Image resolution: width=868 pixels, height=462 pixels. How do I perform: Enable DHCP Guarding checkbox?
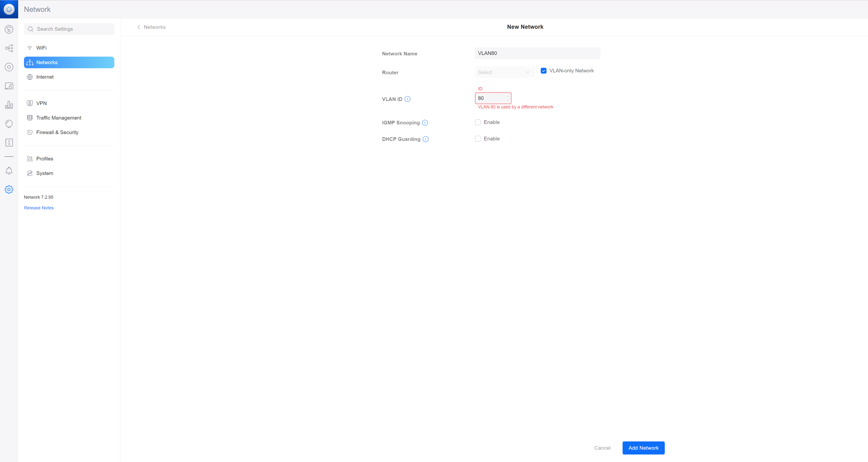tap(478, 139)
